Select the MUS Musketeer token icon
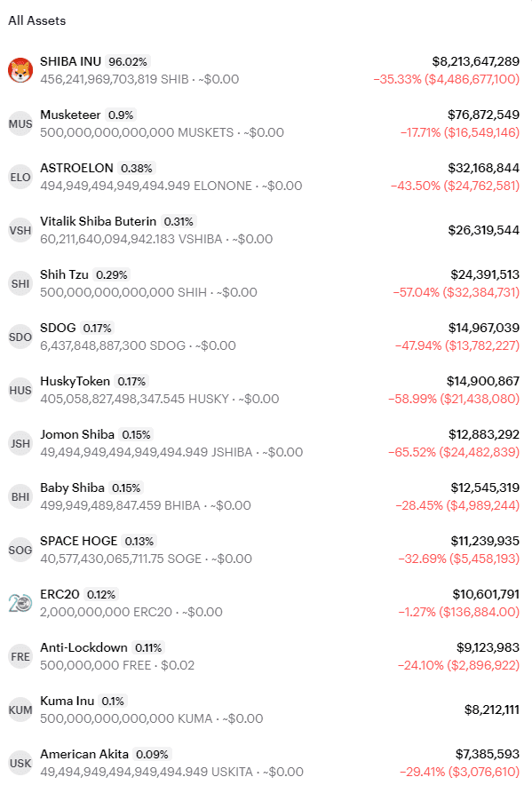532x793 pixels. [x=20, y=124]
